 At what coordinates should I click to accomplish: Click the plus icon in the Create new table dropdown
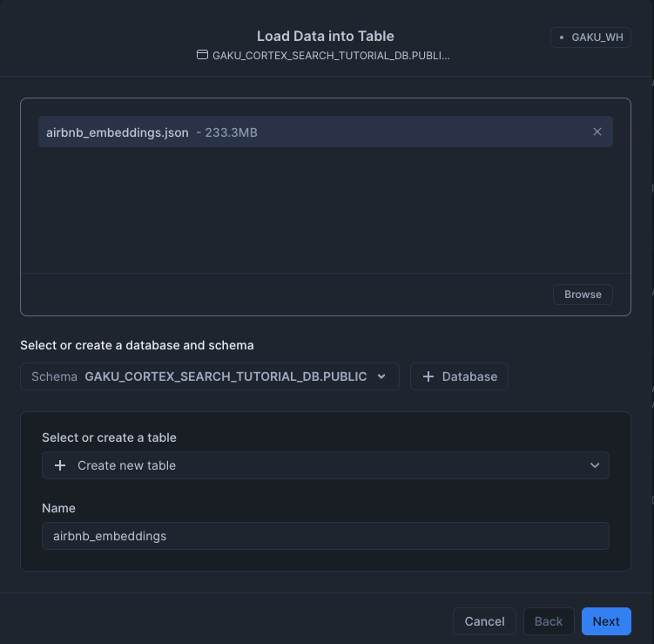(60, 465)
